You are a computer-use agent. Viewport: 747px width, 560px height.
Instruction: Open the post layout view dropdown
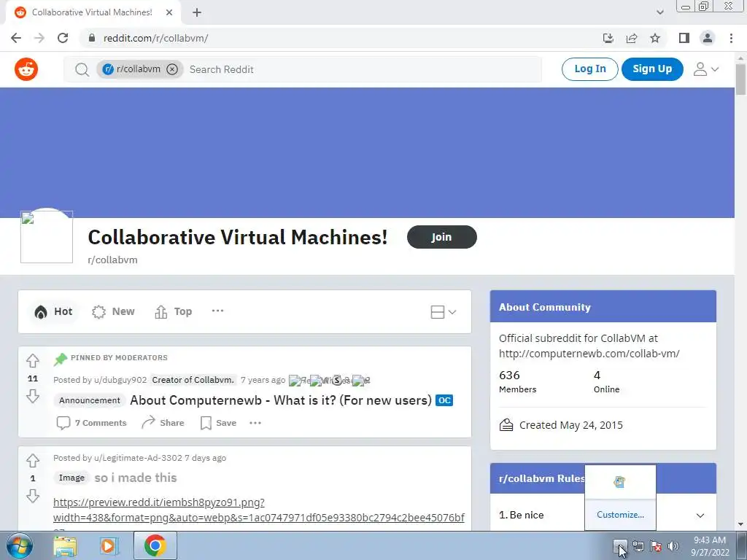[443, 312]
